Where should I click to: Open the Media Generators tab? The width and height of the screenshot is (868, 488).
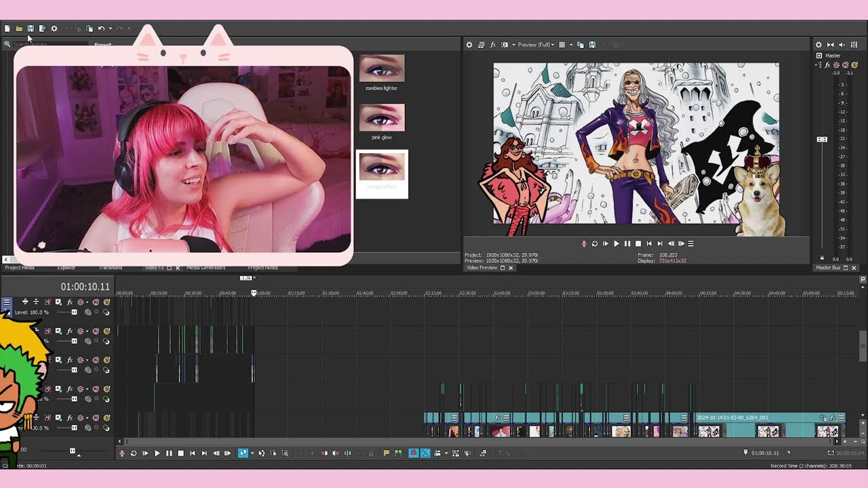point(206,268)
